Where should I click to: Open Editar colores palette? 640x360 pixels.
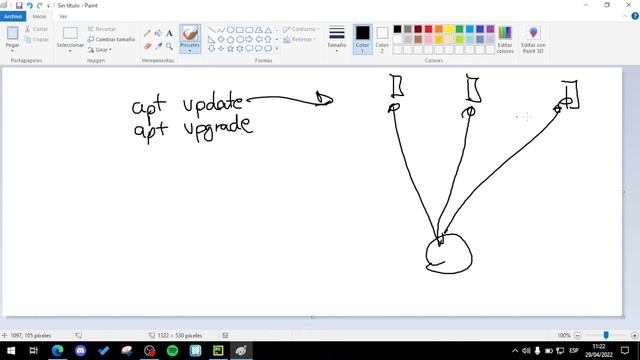pyautogui.click(x=505, y=39)
